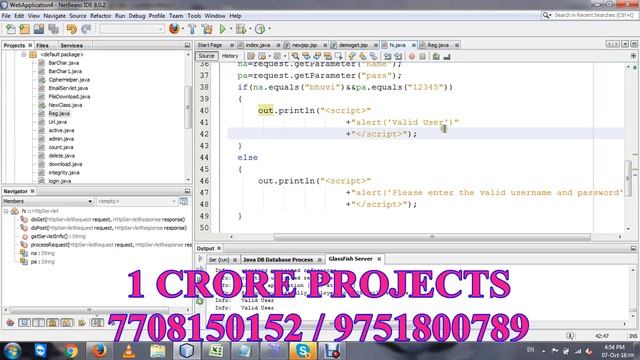Image resolution: width=640 pixels, height=360 pixels.
Task: Click the New Project toolbar icon
Action: pos(24,29)
